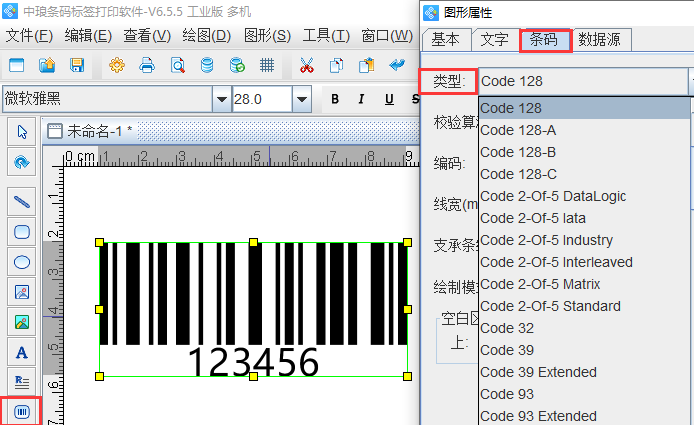694x425 pixels.
Task: Toggle italic text formatting
Action: (x=361, y=99)
